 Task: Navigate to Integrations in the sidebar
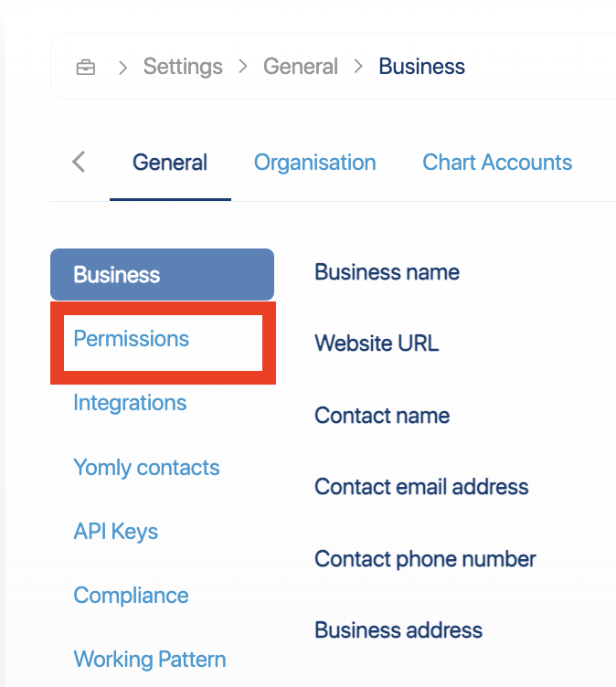click(130, 403)
